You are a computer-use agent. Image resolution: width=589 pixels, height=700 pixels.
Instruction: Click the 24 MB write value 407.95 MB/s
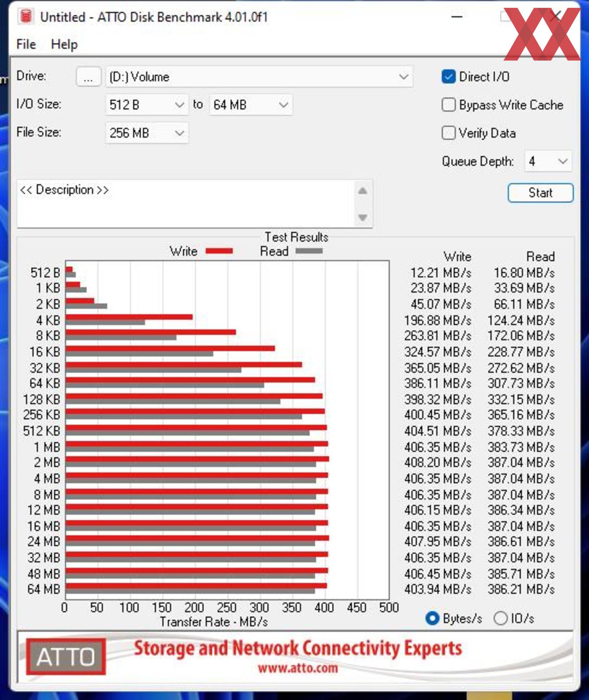(437, 541)
